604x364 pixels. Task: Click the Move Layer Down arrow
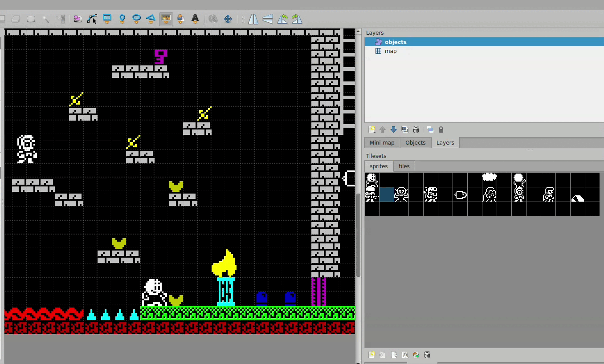pyautogui.click(x=393, y=129)
